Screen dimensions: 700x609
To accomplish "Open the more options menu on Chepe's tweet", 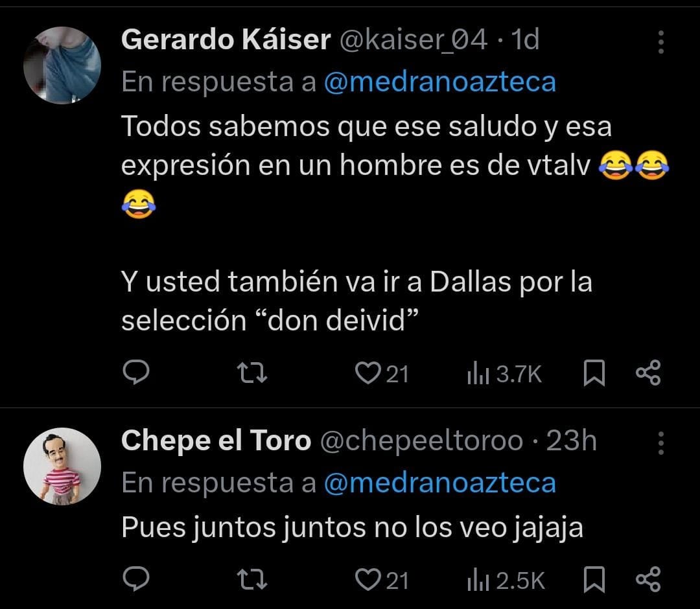I will click(661, 442).
